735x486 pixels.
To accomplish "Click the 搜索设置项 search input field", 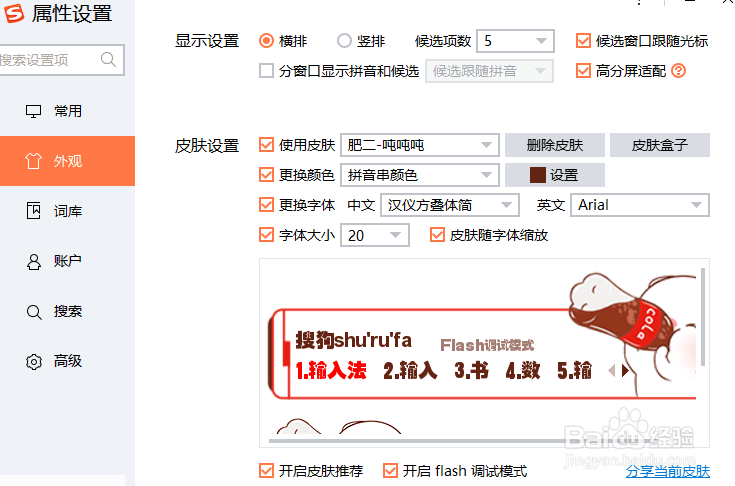I will pyautogui.click(x=61, y=60).
